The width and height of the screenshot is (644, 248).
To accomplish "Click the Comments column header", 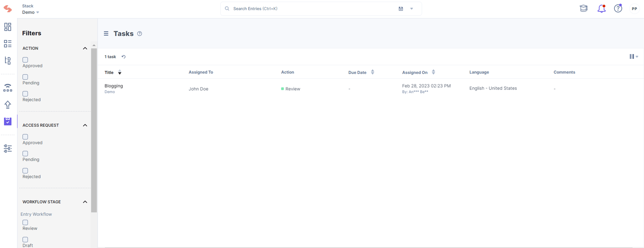I will pyautogui.click(x=564, y=72).
